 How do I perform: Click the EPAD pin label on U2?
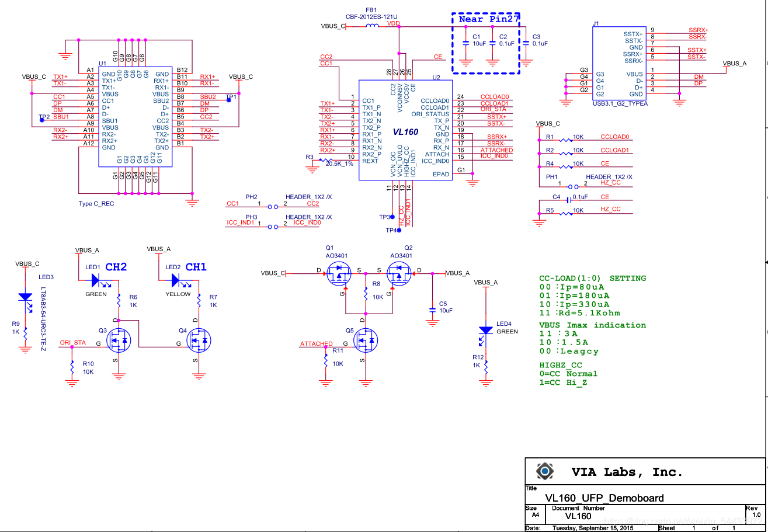coord(441,174)
